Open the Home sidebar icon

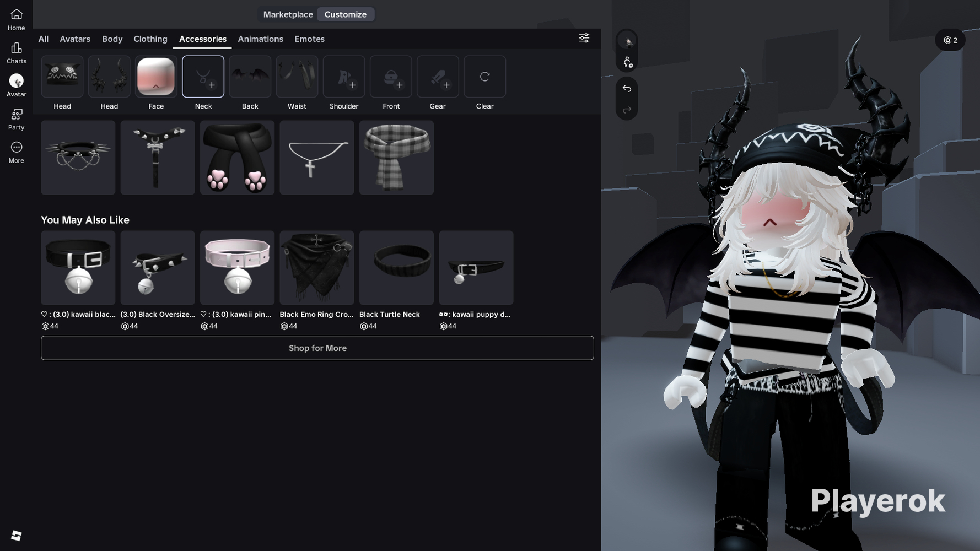(16, 19)
